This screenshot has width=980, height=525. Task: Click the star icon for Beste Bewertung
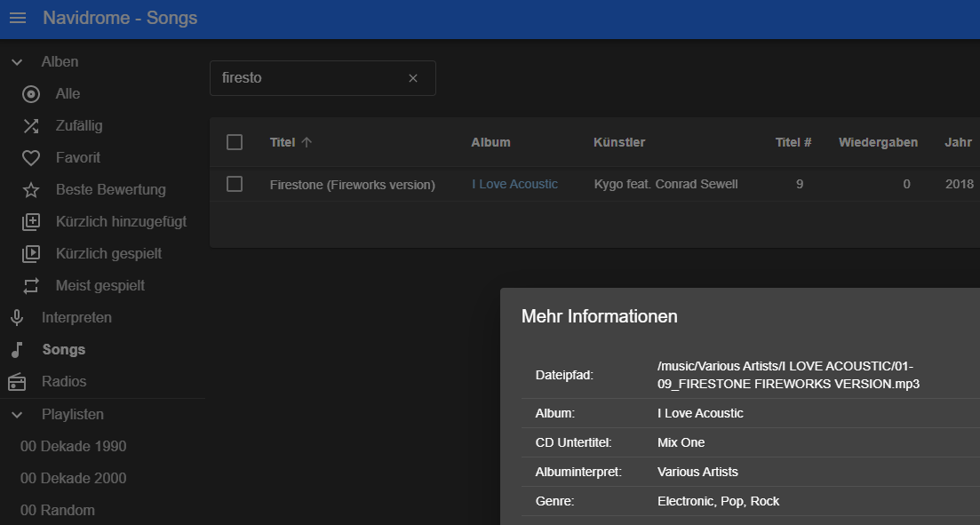coord(30,189)
